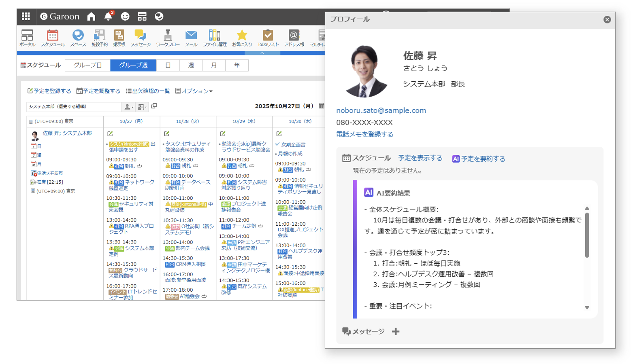Click the open-in-new-window icon beside organization field
635x364 pixels.
(x=154, y=106)
